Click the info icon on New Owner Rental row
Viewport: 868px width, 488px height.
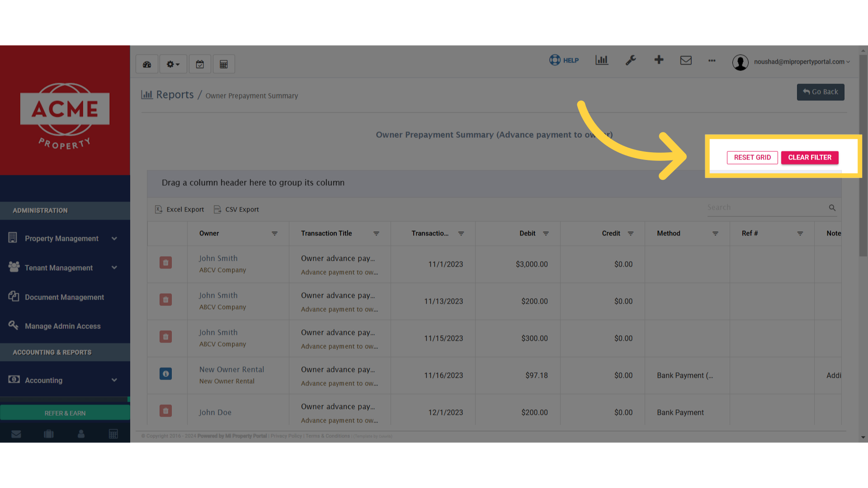coord(165,374)
